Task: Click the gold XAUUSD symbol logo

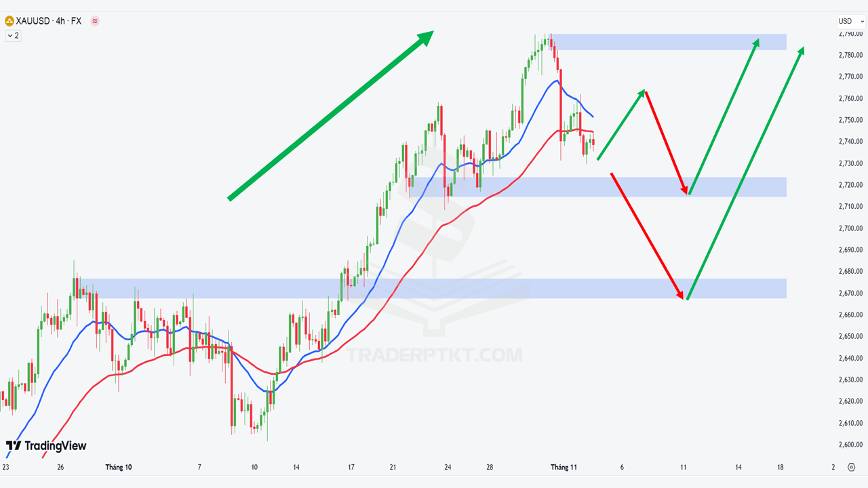Action: 9,21
